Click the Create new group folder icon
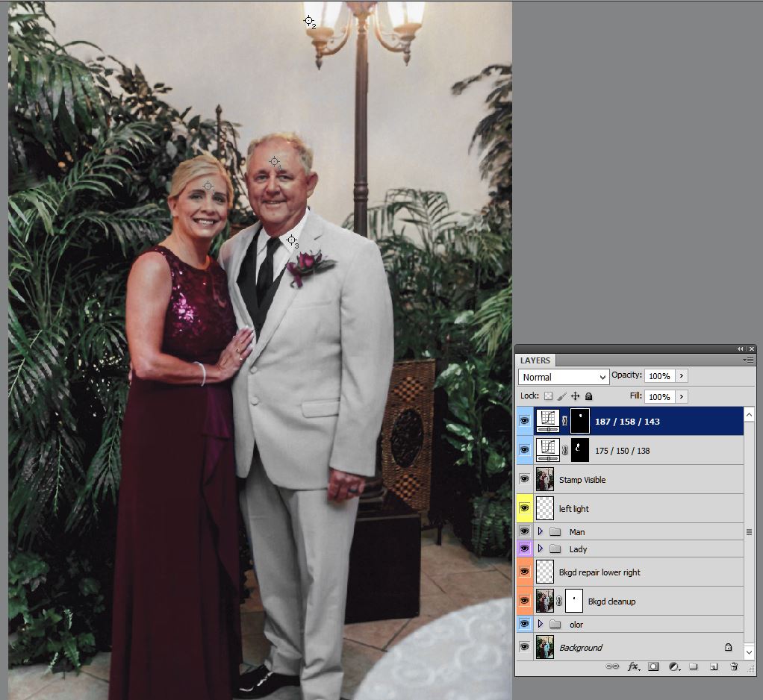 pyautogui.click(x=694, y=666)
